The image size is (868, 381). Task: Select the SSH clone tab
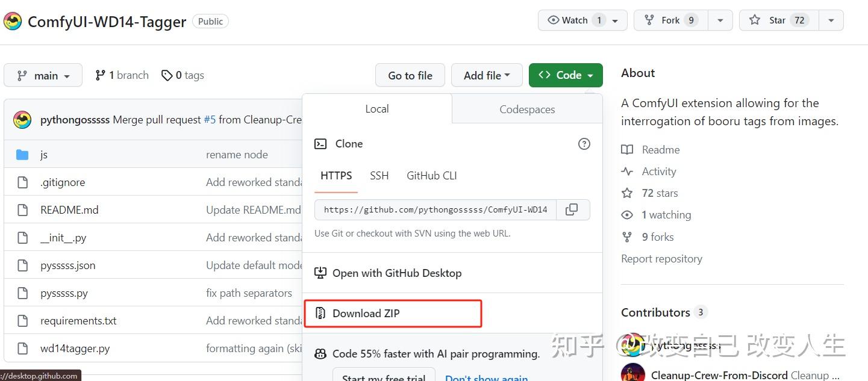379,176
